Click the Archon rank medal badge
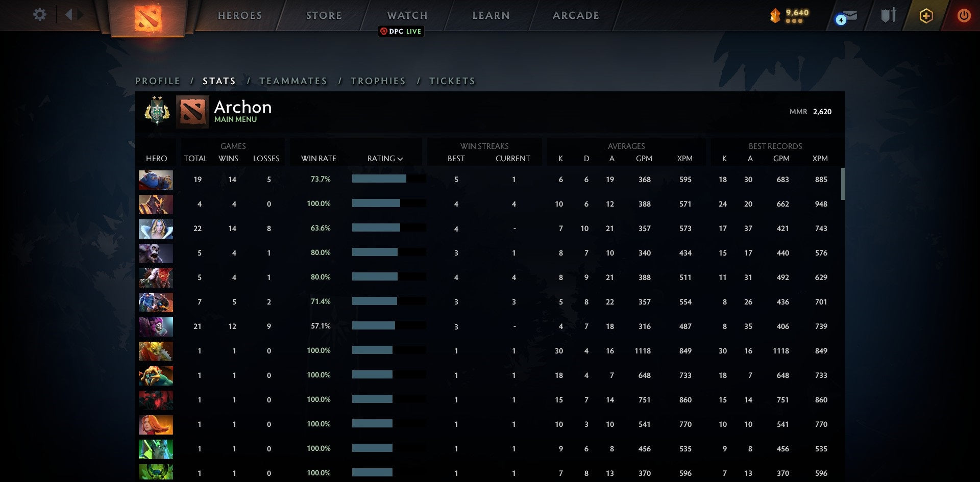The width and height of the screenshot is (980, 482). tap(157, 111)
